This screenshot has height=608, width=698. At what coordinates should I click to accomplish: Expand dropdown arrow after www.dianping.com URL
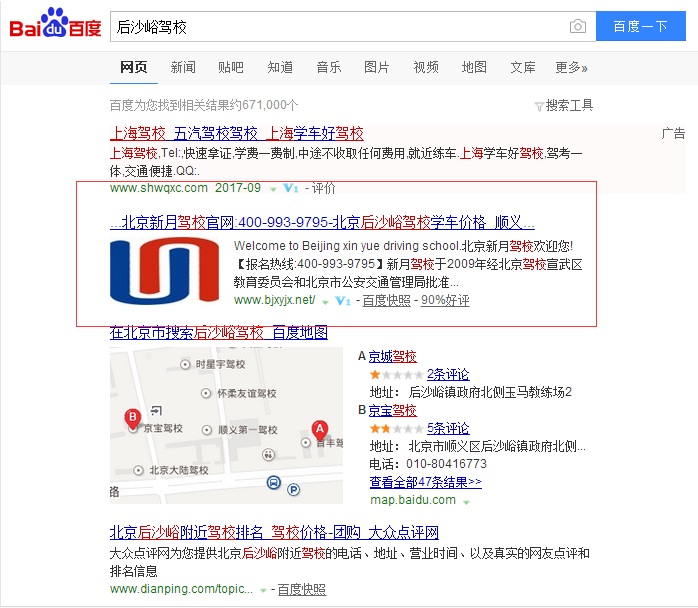[x=263, y=591]
